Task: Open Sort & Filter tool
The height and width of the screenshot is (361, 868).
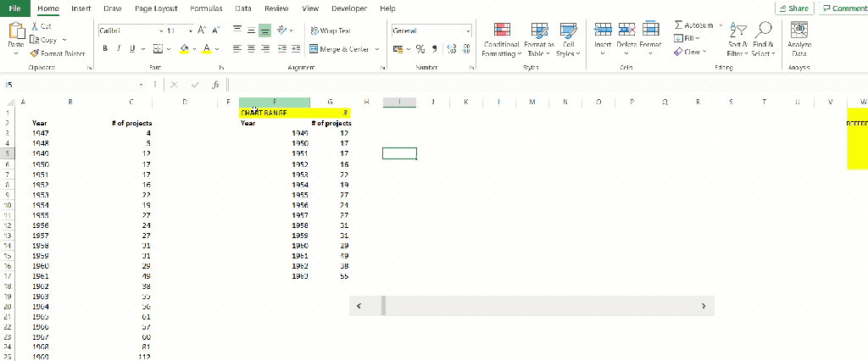Action: click(738, 40)
